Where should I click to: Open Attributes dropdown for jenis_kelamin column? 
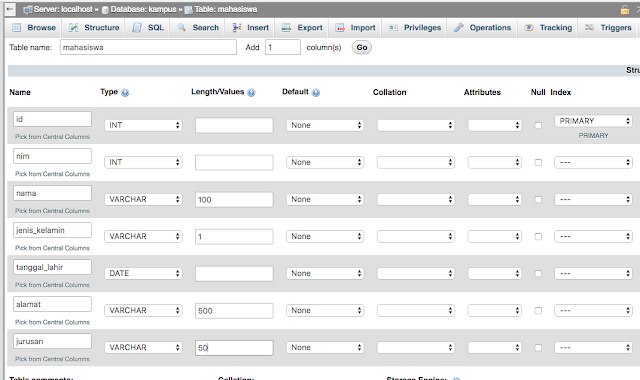click(495, 236)
